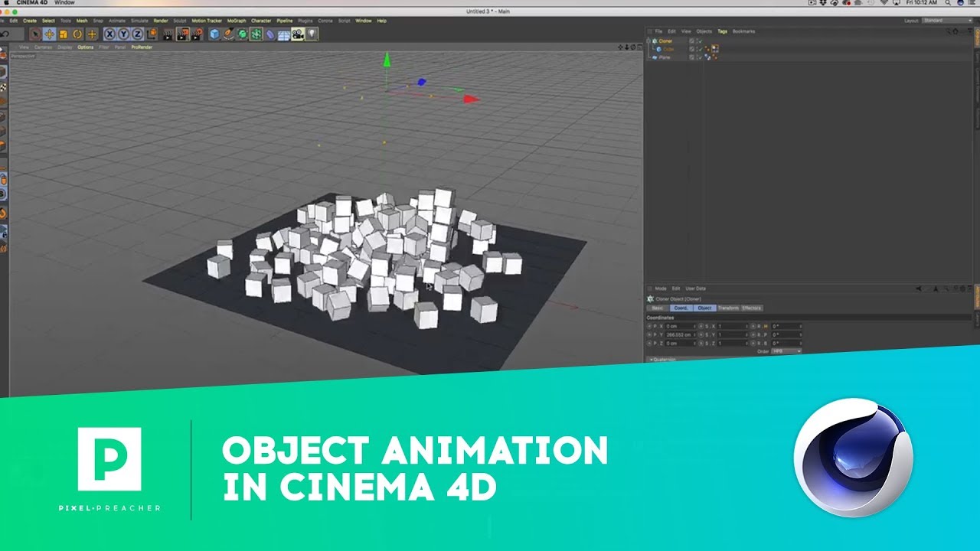
Task: Select the Live Selection arrow tool
Action: (x=34, y=34)
